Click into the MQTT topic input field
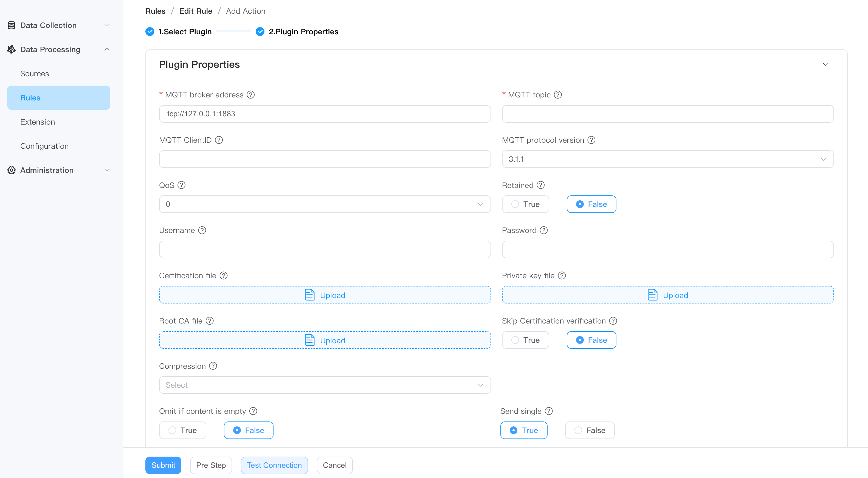868x478 pixels. click(x=667, y=114)
